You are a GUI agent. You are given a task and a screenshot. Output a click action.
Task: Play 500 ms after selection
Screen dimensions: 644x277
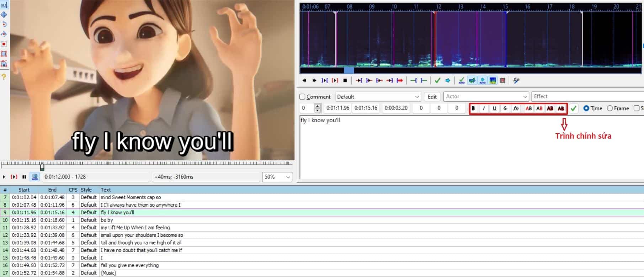point(369,81)
